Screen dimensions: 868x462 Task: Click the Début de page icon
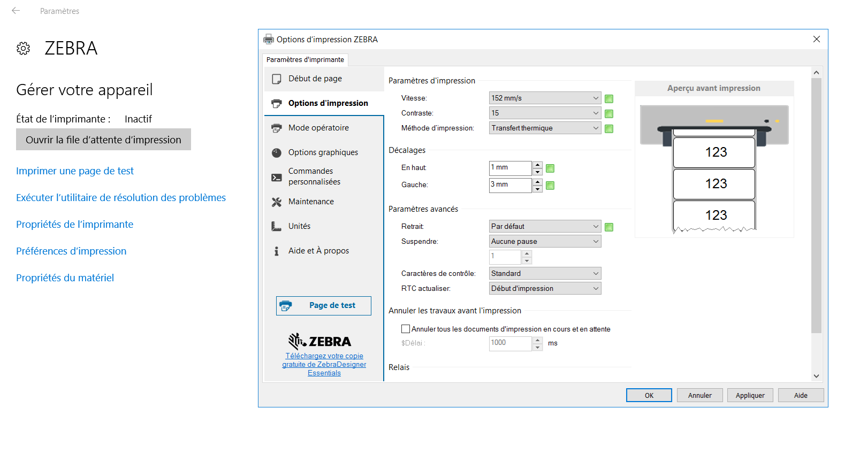tap(277, 79)
